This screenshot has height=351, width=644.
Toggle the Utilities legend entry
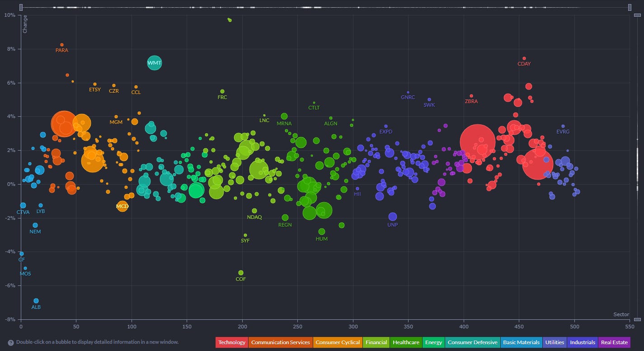pos(555,342)
